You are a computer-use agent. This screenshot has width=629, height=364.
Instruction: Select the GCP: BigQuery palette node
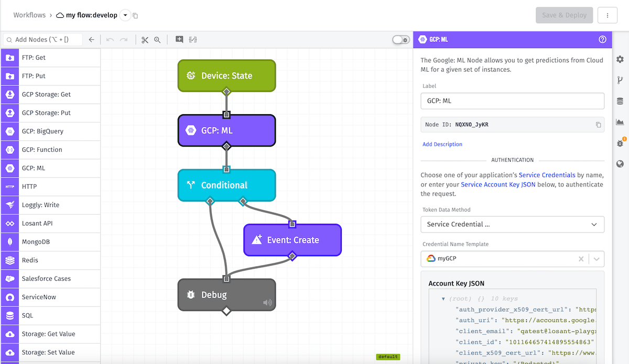pos(50,131)
